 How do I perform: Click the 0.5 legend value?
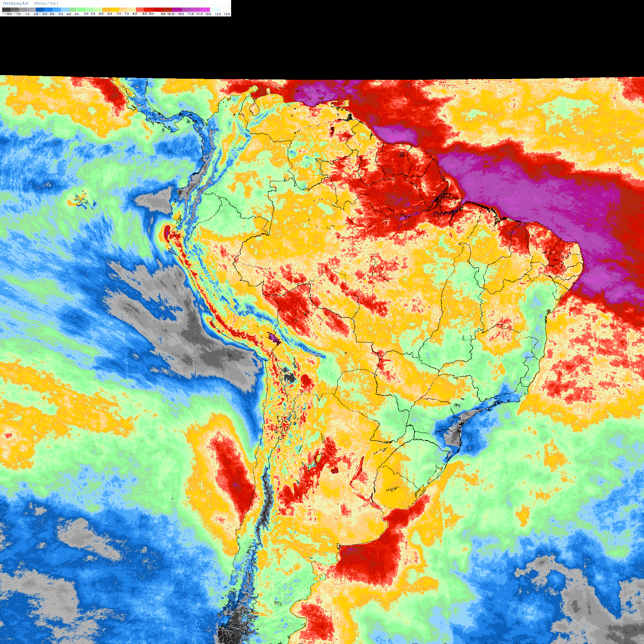9,14
